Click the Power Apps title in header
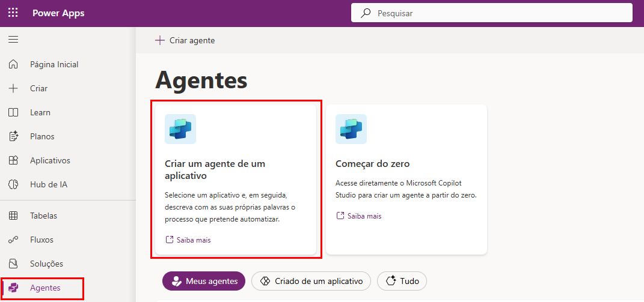The height and width of the screenshot is (302, 644). 58,13
